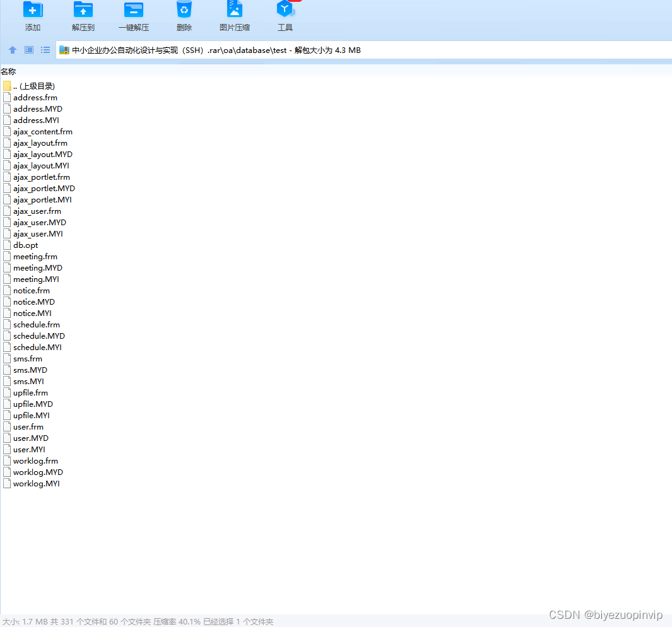
Task: Select file ajax_layout.frm
Action: (x=40, y=143)
